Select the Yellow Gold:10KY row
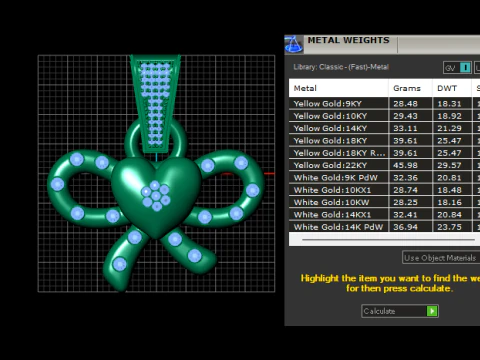480x360 pixels. 384,116
